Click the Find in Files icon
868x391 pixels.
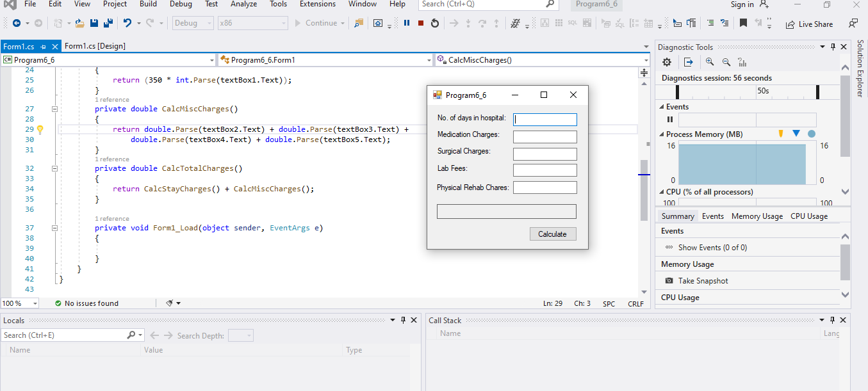359,23
